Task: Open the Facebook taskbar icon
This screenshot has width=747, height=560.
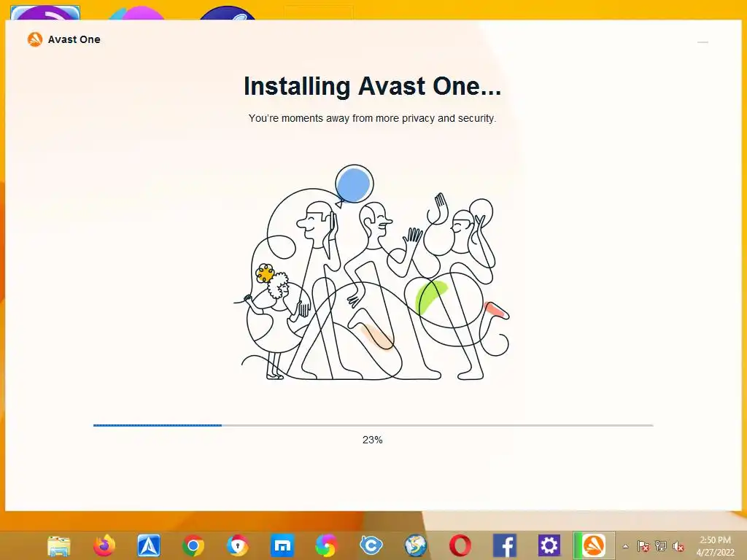Action: (x=505, y=545)
